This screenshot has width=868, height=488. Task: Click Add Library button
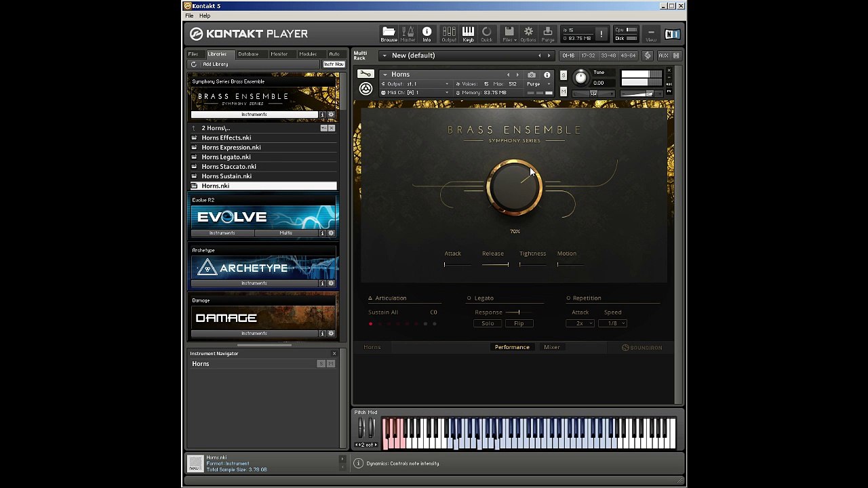(216, 64)
